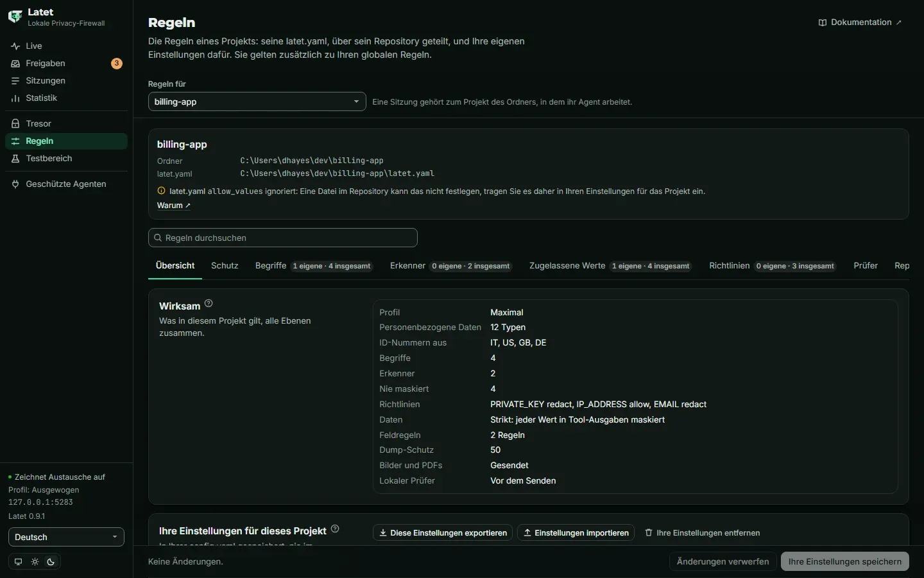Click the warning icon beside allow_values notice

coord(161,191)
